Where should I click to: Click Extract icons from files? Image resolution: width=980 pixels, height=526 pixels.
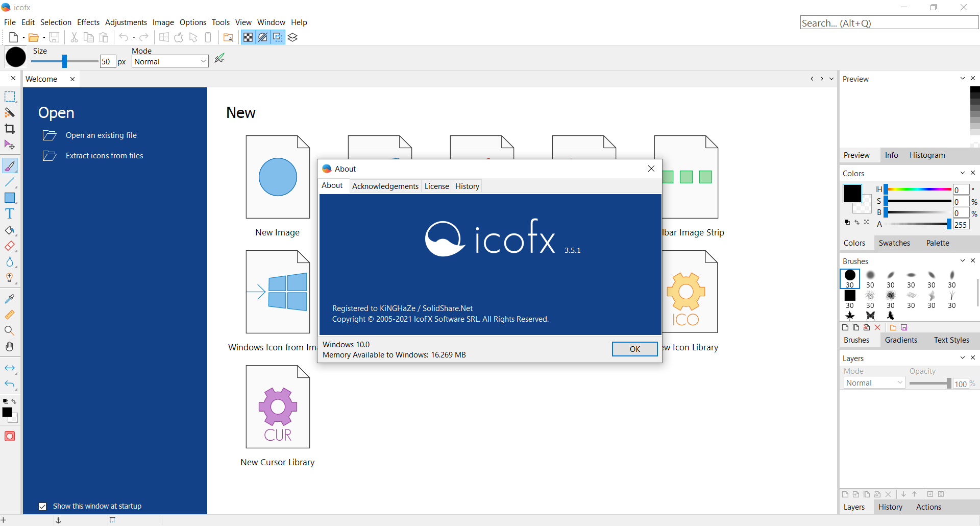pos(105,155)
